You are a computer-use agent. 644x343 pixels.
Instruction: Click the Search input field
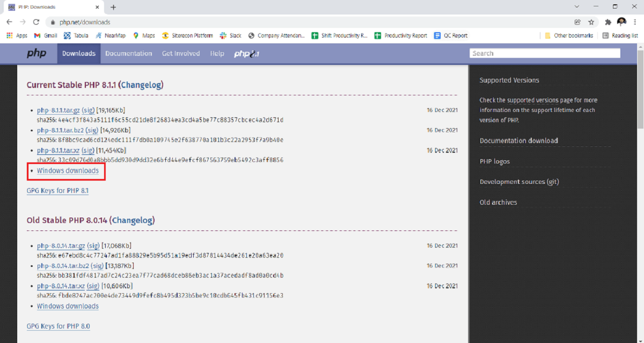coord(544,53)
